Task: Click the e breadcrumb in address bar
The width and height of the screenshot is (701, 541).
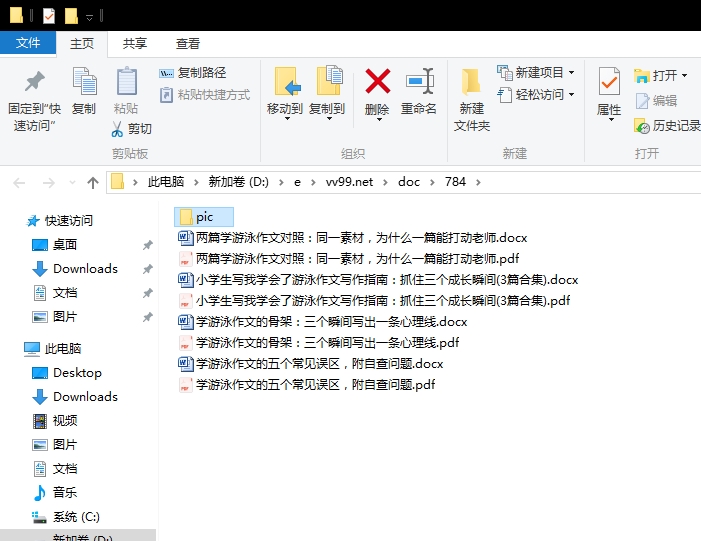Action: [297, 182]
